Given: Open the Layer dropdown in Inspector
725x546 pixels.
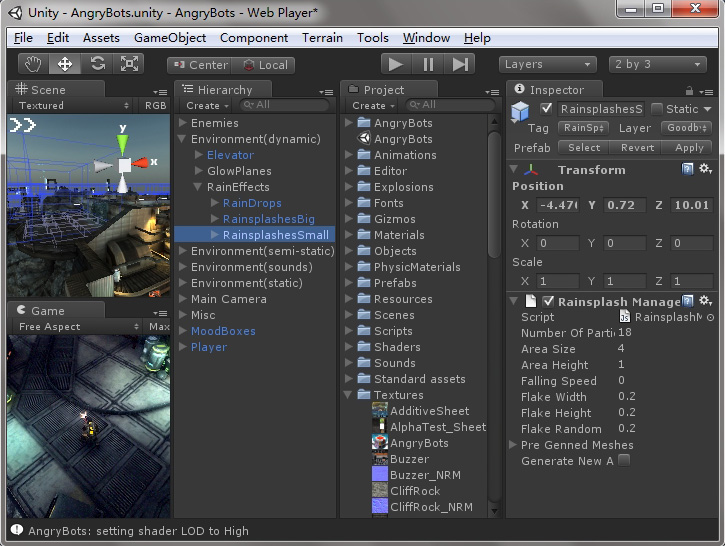Looking at the screenshot, I should pos(687,128).
